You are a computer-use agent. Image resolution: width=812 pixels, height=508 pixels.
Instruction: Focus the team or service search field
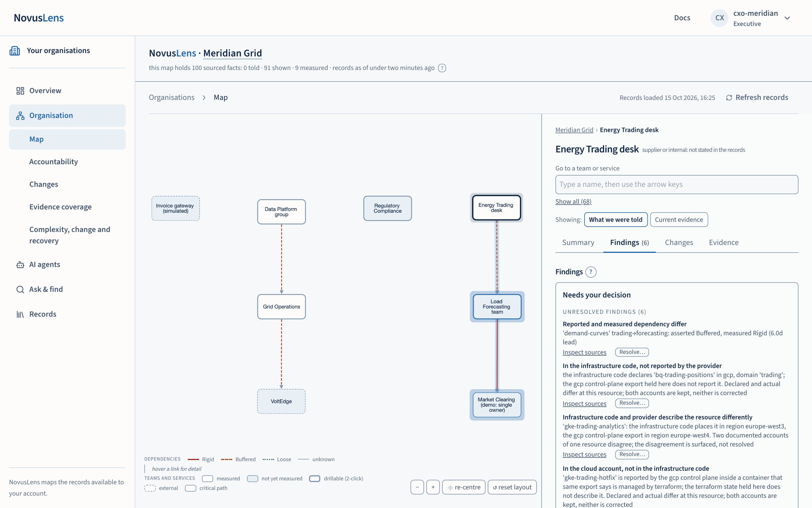pos(676,185)
